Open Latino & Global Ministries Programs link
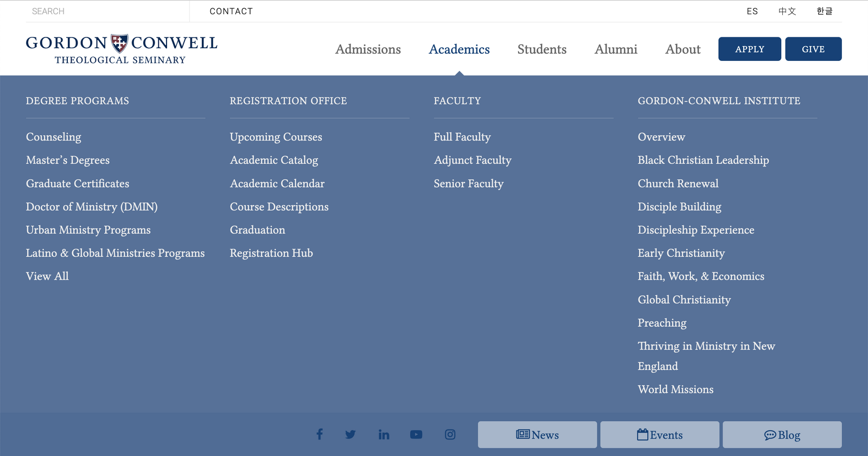This screenshot has height=456, width=868. 116,253
